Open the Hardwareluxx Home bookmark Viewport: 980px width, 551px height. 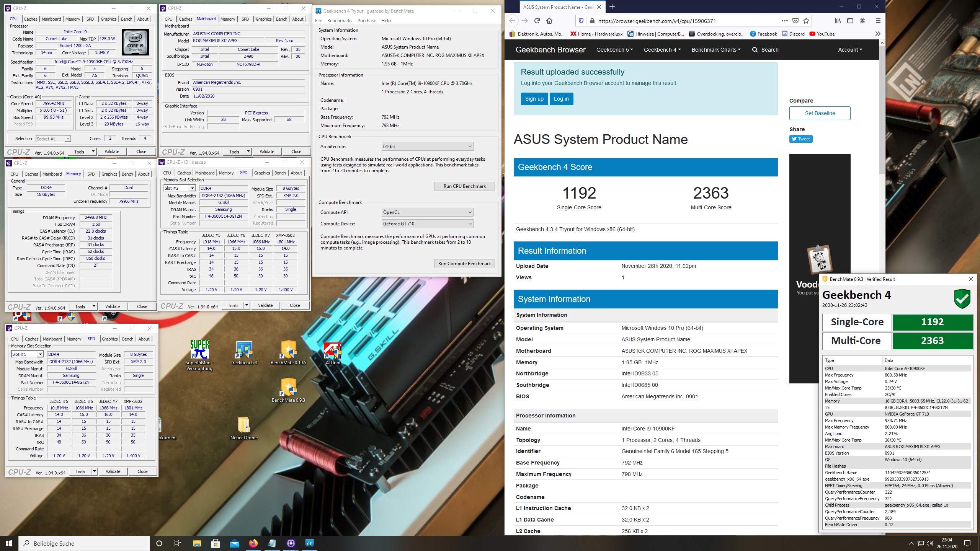pos(596,34)
